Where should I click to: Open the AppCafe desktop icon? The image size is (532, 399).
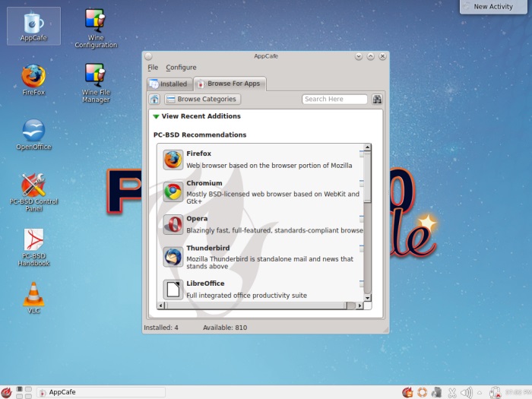click(33, 26)
